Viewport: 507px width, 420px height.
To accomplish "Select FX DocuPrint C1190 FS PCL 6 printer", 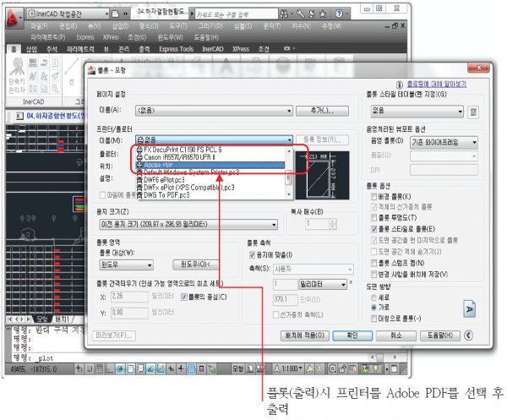I will [x=210, y=150].
